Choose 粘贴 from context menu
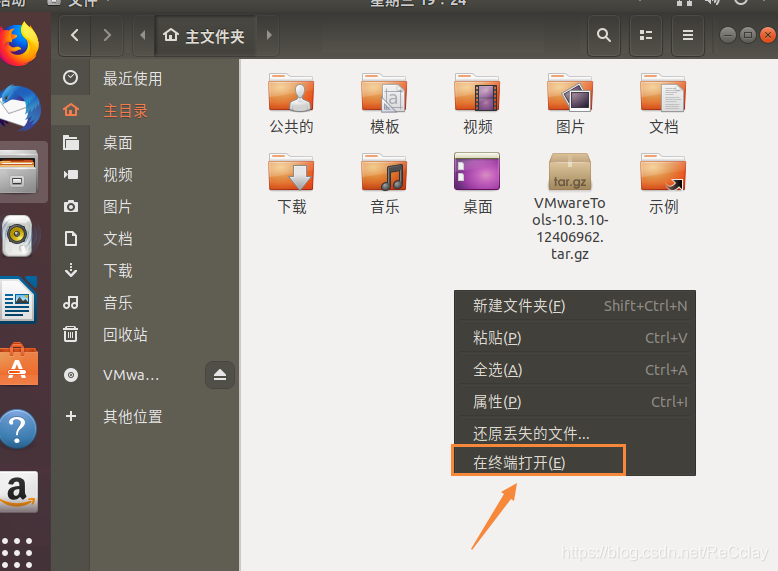This screenshot has height=571, width=778. click(x=575, y=338)
